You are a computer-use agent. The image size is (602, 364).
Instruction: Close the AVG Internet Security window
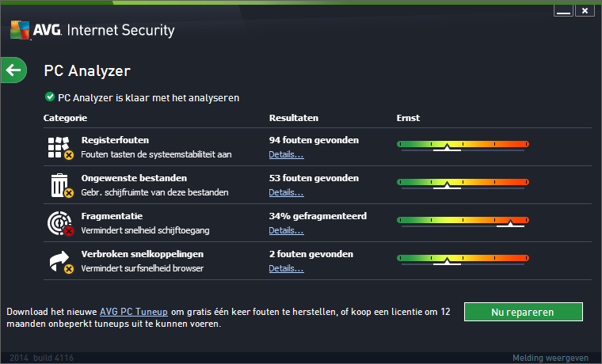click(585, 11)
